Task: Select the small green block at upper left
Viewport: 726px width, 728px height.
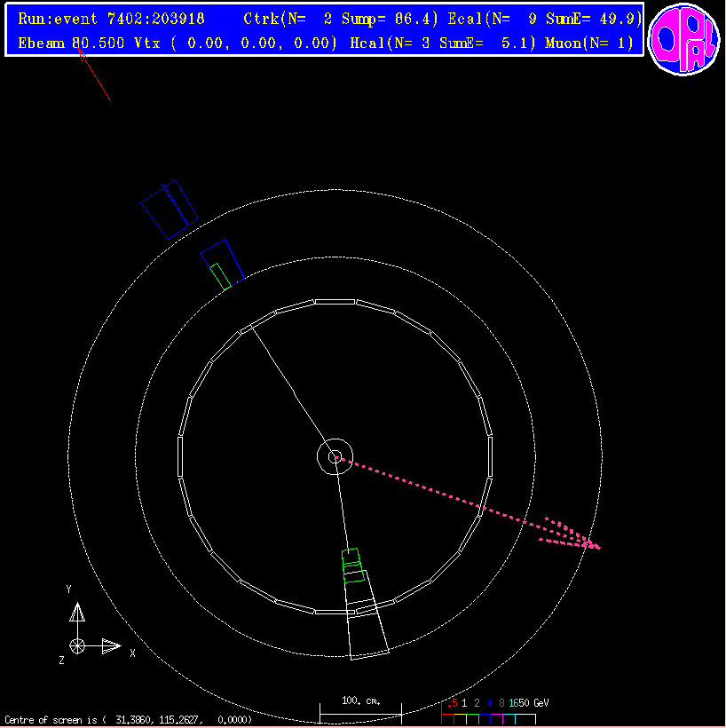Action: [220, 275]
